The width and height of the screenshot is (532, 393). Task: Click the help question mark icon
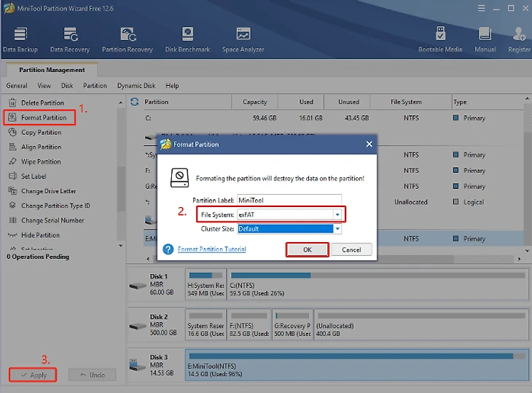pyautogui.click(x=168, y=249)
